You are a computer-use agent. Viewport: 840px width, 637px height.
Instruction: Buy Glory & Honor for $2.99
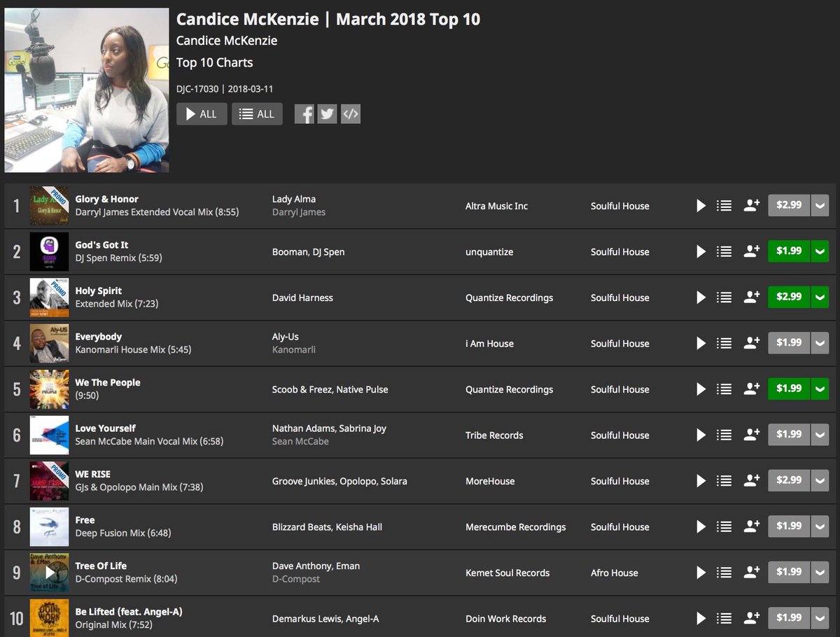789,206
